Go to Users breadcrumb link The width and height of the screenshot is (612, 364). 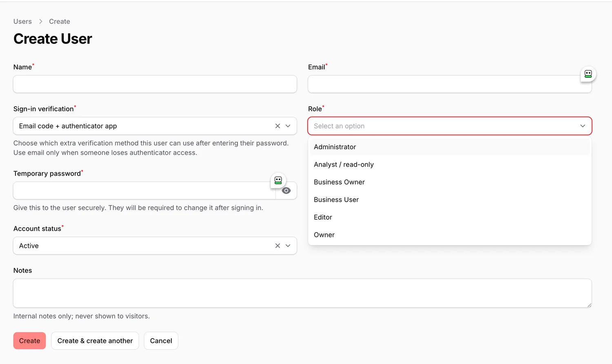tap(22, 22)
